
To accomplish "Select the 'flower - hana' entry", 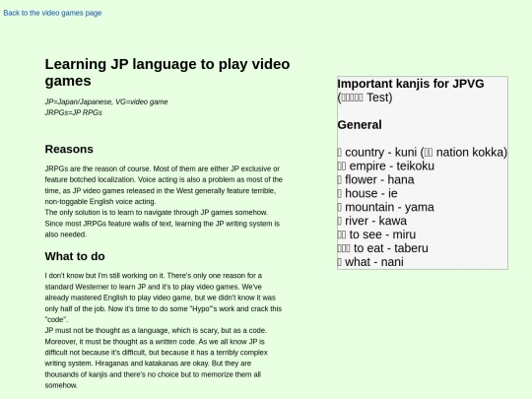I will point(375,179).
